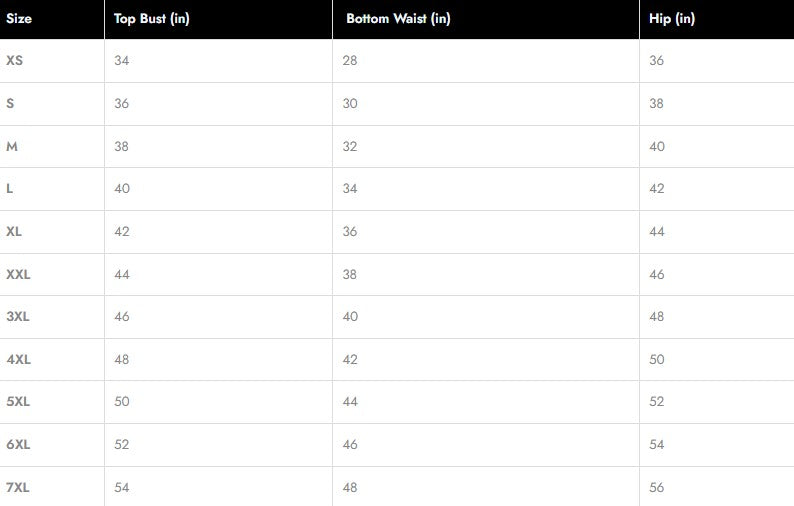The image size is (794, 506).
Task: Click the XXL size row label
Action: [18, 274]
